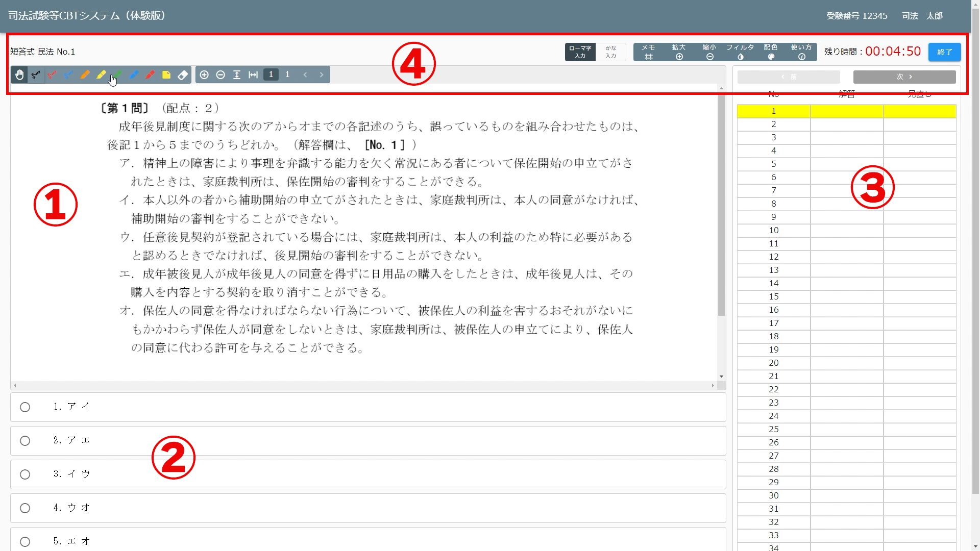
Task: Select the black freehand pen tool
Action: coord(36,75)
